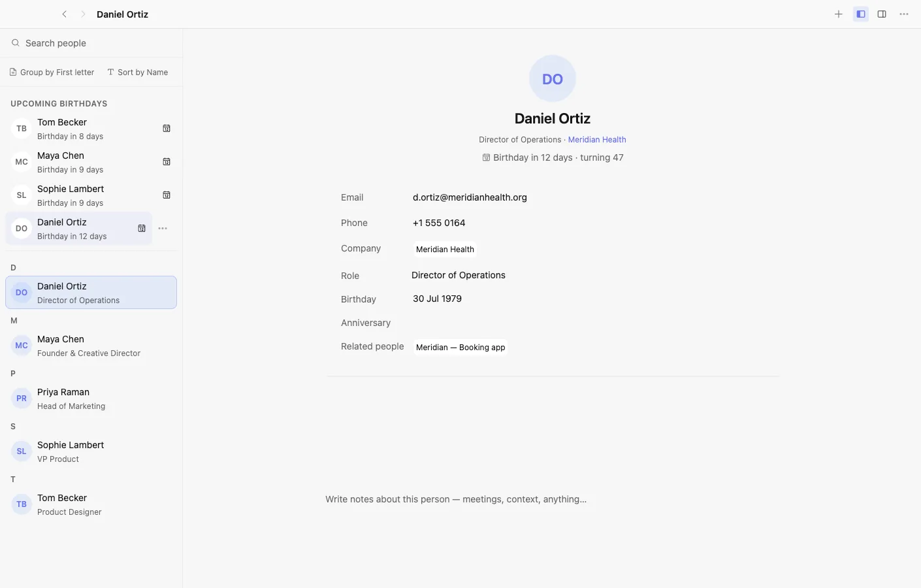Click the MC avatar in the M group
The image size is (921, 588).
pos(22,346)
